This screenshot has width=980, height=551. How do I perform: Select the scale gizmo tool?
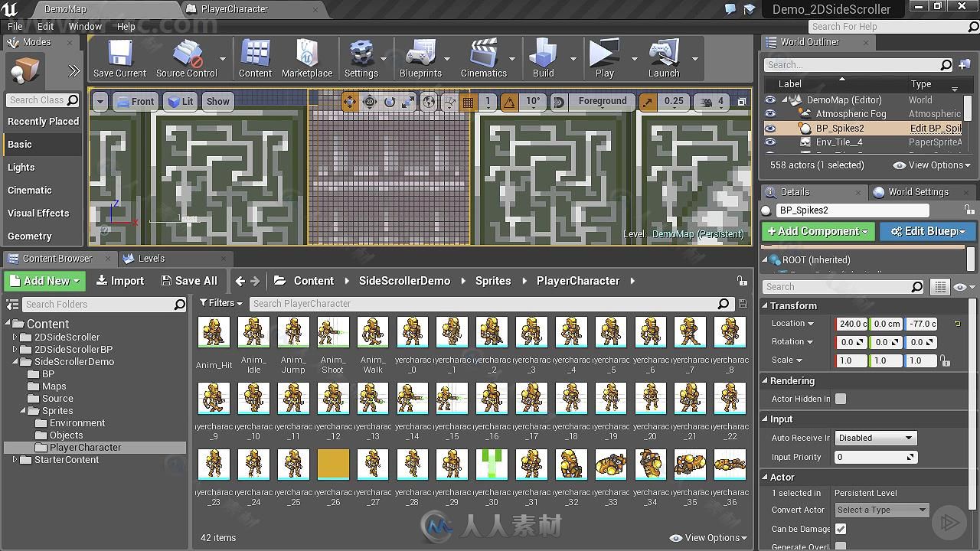point(409,101)
